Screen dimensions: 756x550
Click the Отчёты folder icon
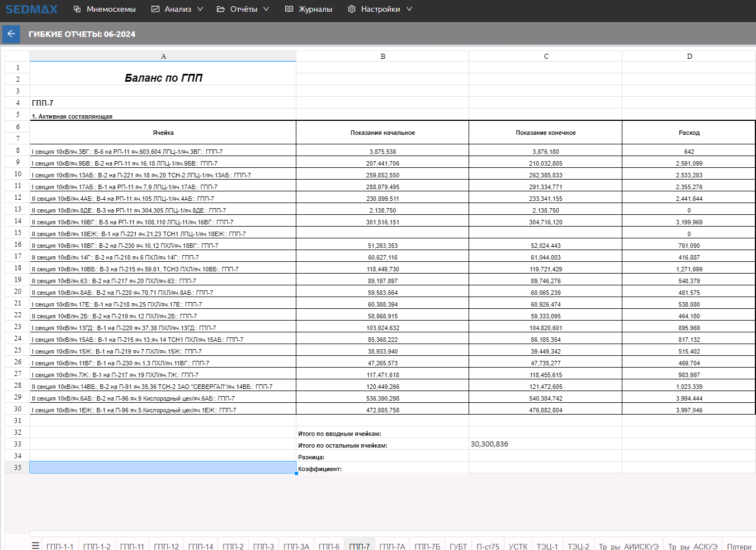(221, 9)
